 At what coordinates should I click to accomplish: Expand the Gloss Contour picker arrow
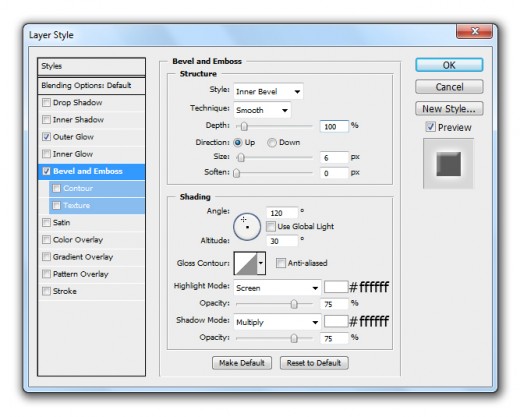(x=261, y=263)
